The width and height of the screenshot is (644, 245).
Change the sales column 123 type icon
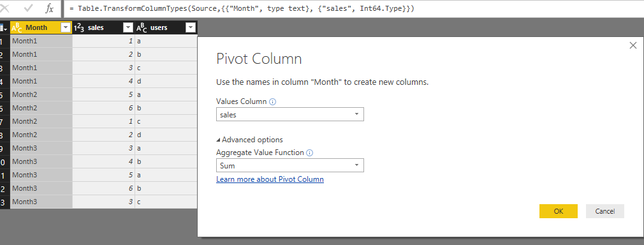pyautogui.click(x=78, y=28)
